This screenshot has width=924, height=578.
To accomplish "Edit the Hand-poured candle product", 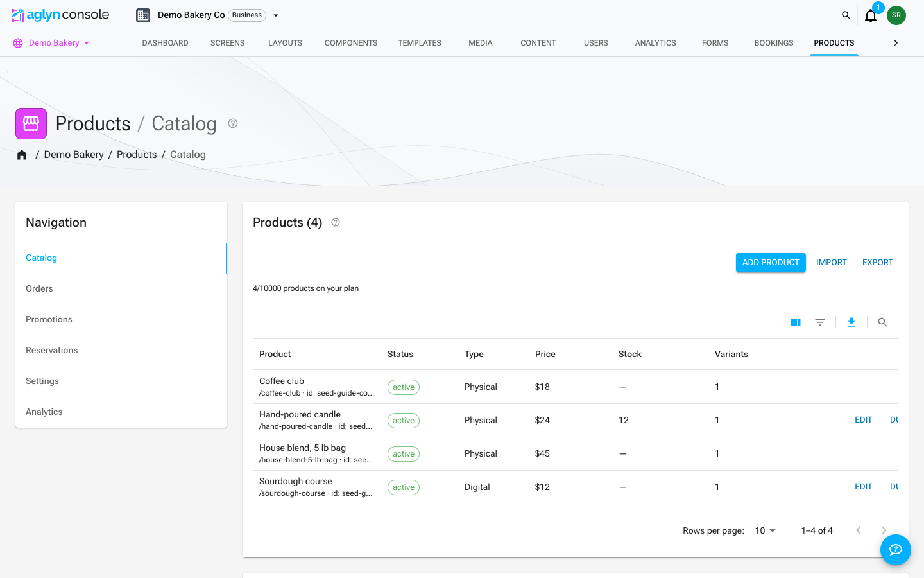I will tap(864, 420).
